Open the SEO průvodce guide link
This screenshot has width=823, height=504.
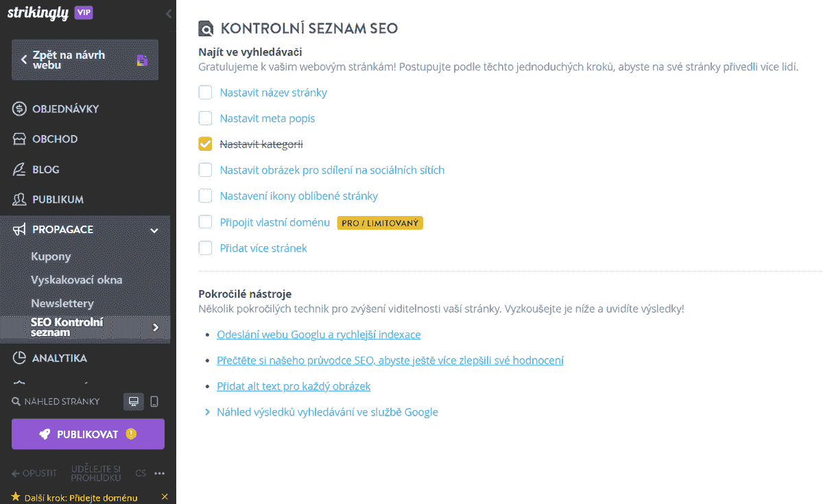click(x=390, y=360)
